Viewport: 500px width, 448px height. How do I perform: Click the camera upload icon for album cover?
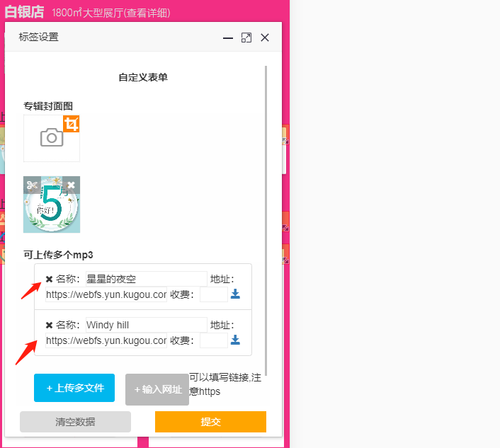tap(52, 137)
